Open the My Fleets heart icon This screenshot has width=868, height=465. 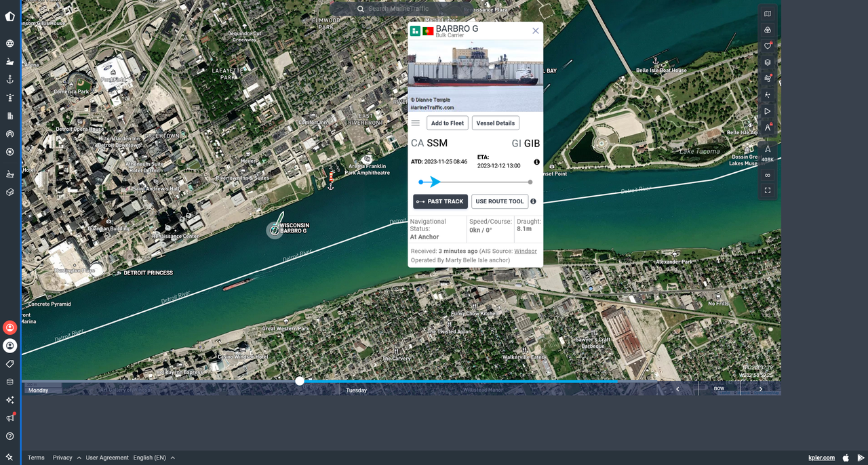(x=768, y=46)
